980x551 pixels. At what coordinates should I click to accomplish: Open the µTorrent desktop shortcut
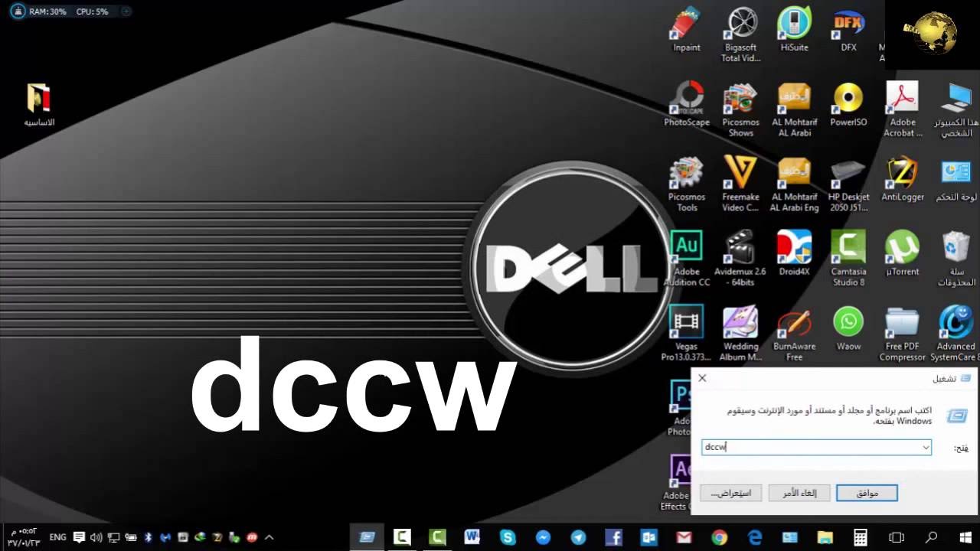[903, 253]
